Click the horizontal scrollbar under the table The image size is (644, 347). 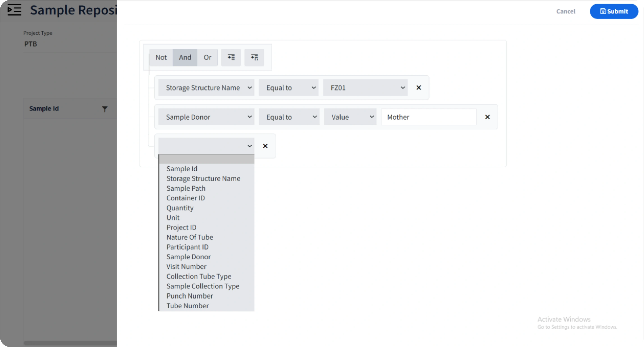70,343
